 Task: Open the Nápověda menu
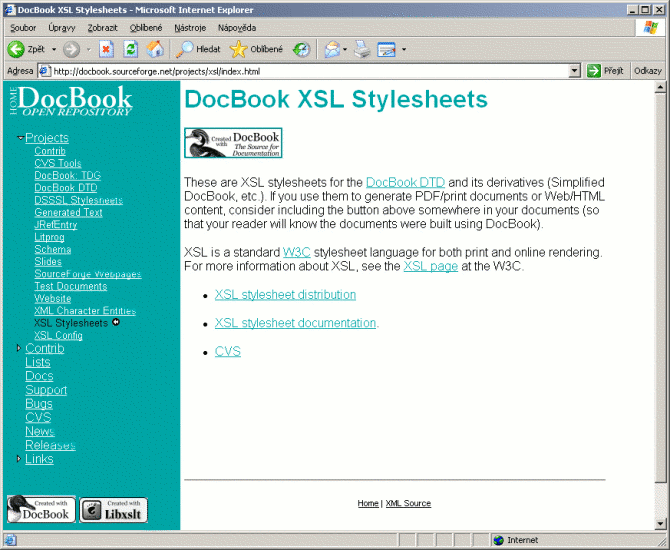click(237, 28)
